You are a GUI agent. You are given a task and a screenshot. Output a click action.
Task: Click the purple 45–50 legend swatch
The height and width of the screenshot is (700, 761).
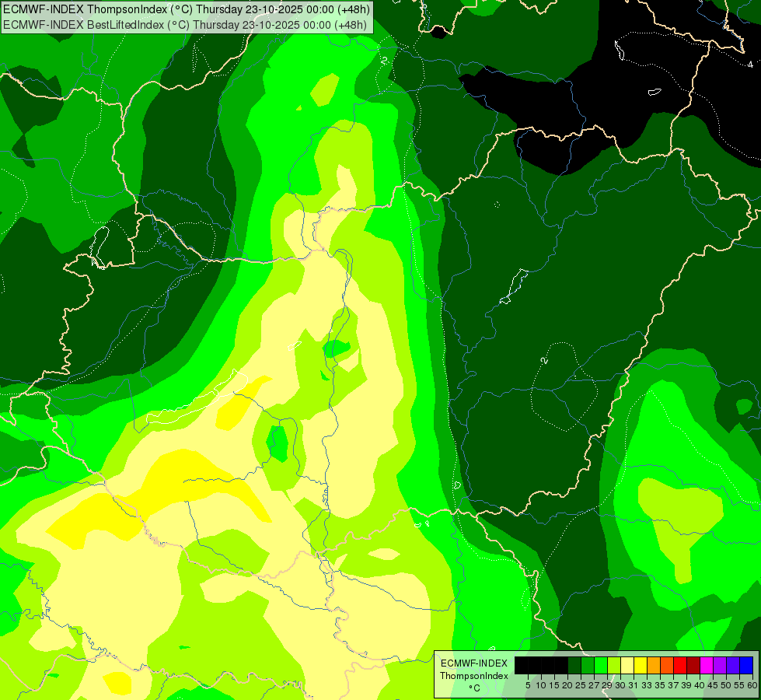(x=720, y=666)
